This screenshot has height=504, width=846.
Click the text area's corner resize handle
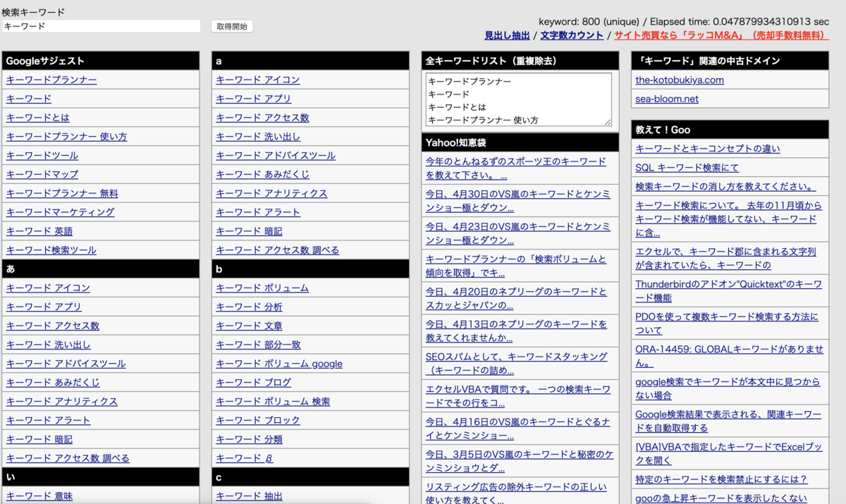(607, 122)
